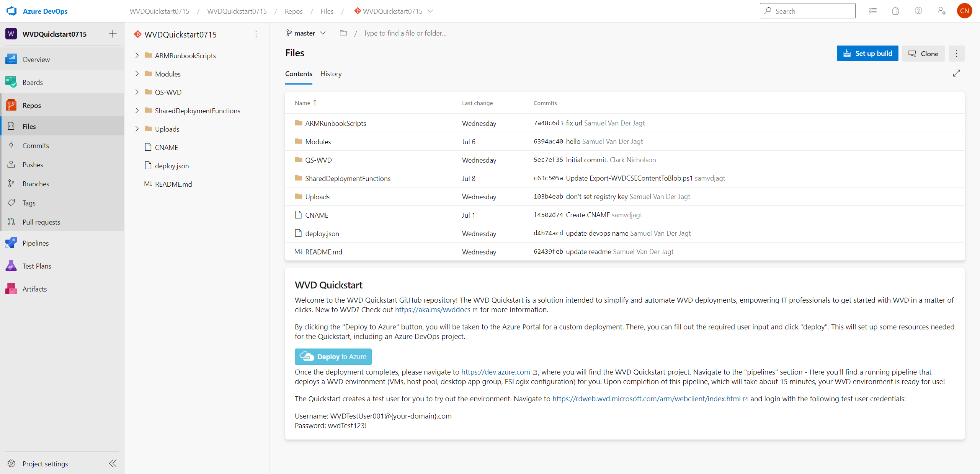Click the Pull requests sidebar icon
The image size is (980, 474).
[x=11, y=222]
